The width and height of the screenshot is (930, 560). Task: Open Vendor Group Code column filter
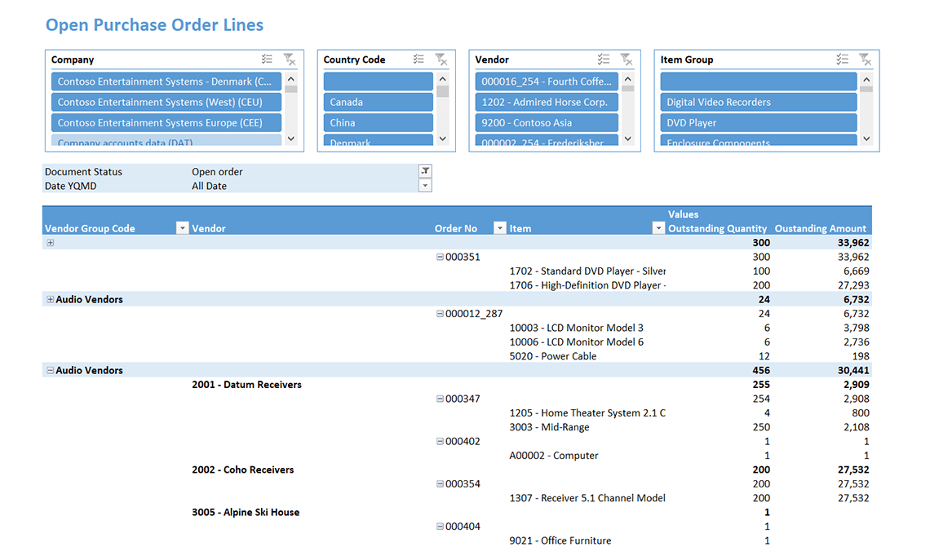[x=182, y=228]
